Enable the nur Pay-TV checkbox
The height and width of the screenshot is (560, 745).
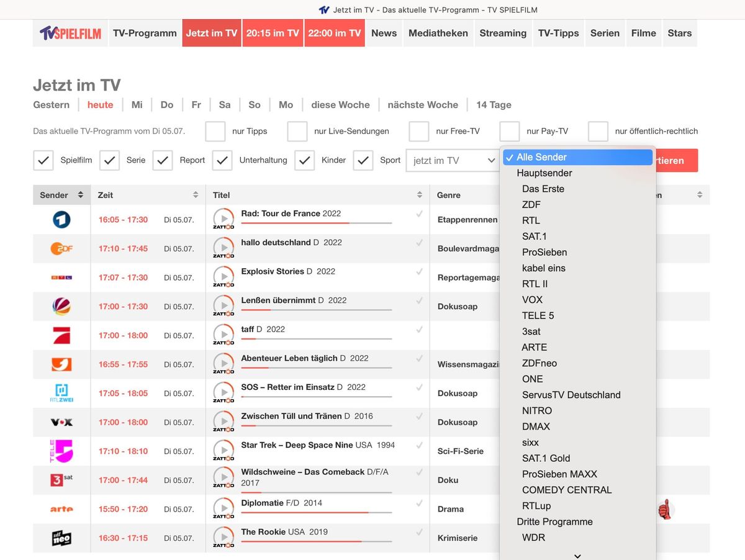[x=510, y=131]
